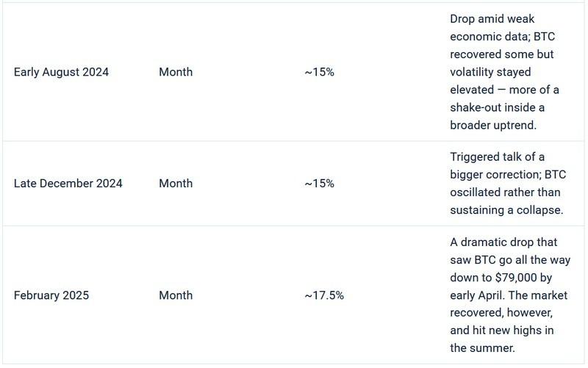Image resolution: width=588 pixels, height=368 pixels.
Task: Click "~15%" in the Early August row
Action: (319, 72)
